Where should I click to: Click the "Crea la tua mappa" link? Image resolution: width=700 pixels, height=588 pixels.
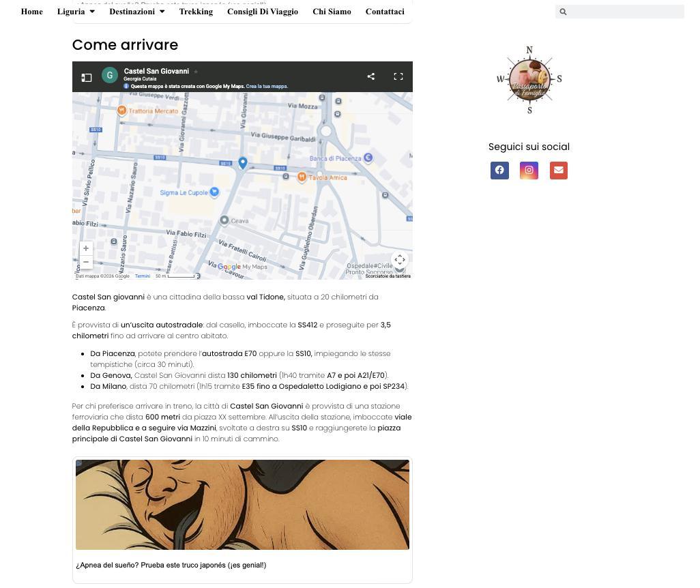coord(267,86)
